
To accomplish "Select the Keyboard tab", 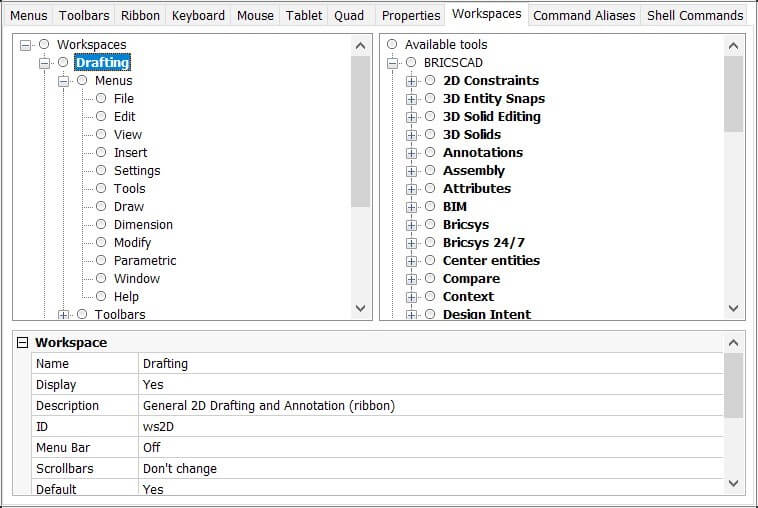I will (198, 16).
